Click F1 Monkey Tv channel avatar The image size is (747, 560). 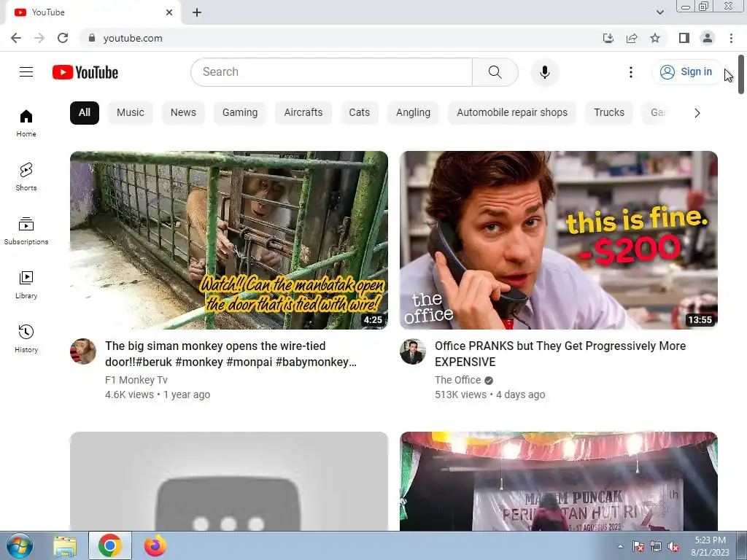click(x=83, y=351)
